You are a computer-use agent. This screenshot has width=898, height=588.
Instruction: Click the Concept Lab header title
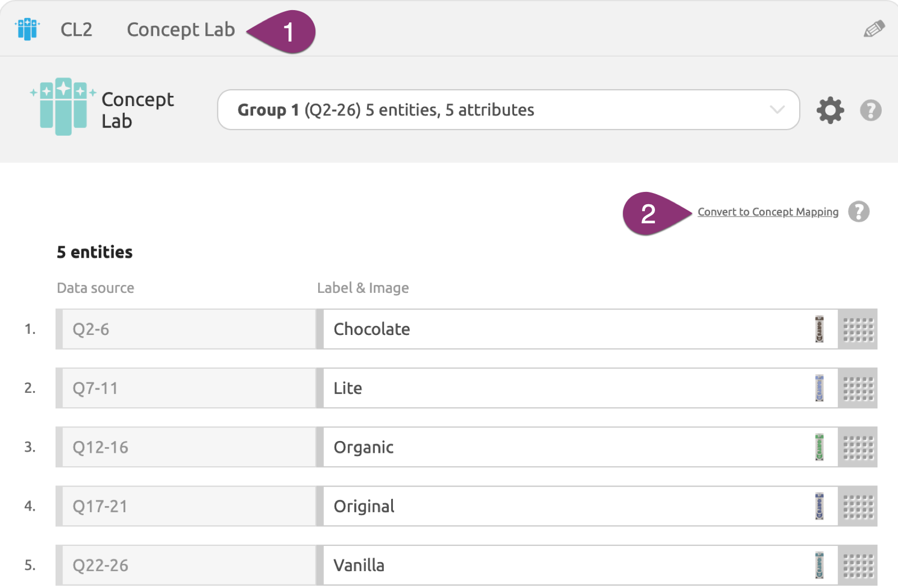coord(181,29)
